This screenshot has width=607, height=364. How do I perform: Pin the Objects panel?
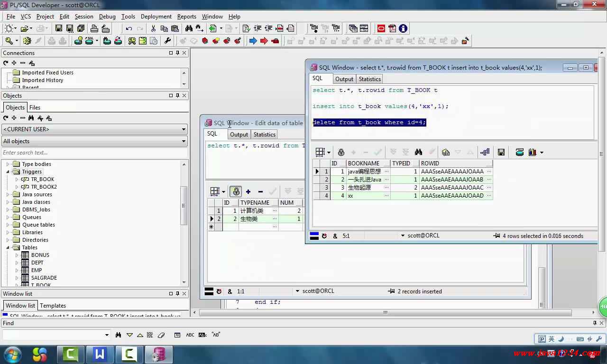click(177, 95)
